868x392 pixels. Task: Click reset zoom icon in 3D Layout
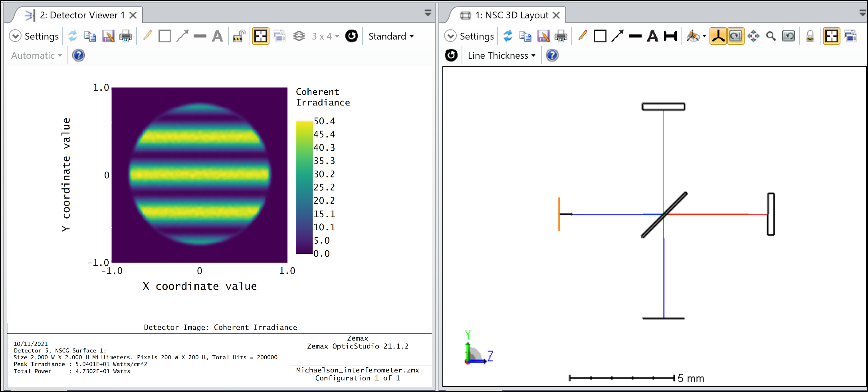tap(451, 55)
